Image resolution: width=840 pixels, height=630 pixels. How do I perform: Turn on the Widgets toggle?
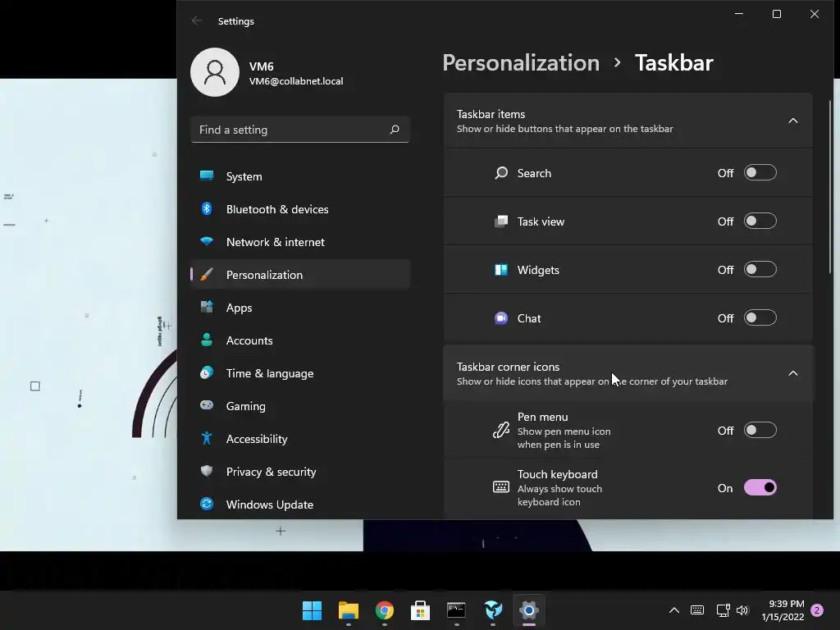[760, 269]
